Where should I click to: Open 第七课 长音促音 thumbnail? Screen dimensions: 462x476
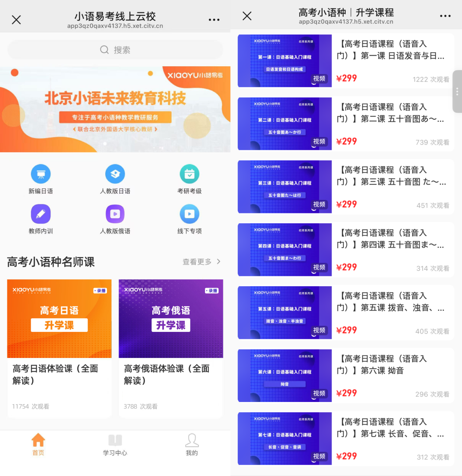(285, 439)
